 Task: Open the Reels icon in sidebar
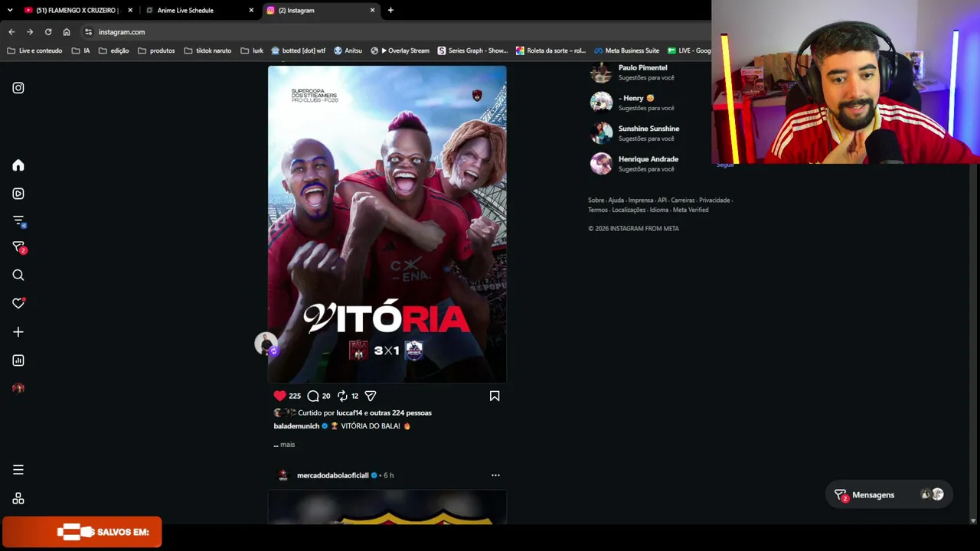pos(18,194)
